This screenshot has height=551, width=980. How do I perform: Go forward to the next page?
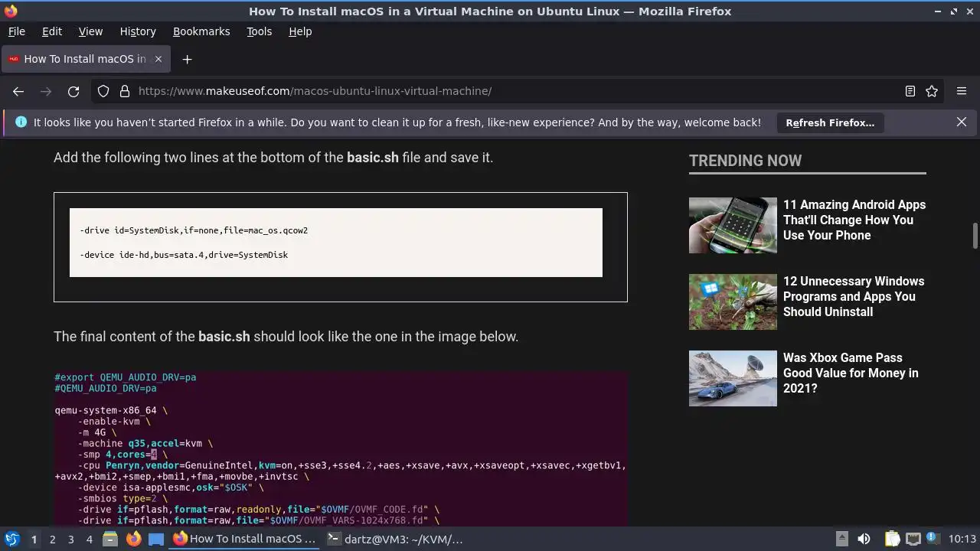click(x=46, y=91)
